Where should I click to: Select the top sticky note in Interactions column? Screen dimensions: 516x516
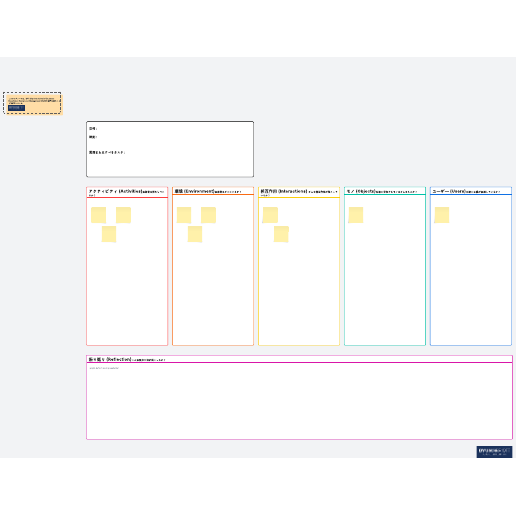tap(270, 215)
